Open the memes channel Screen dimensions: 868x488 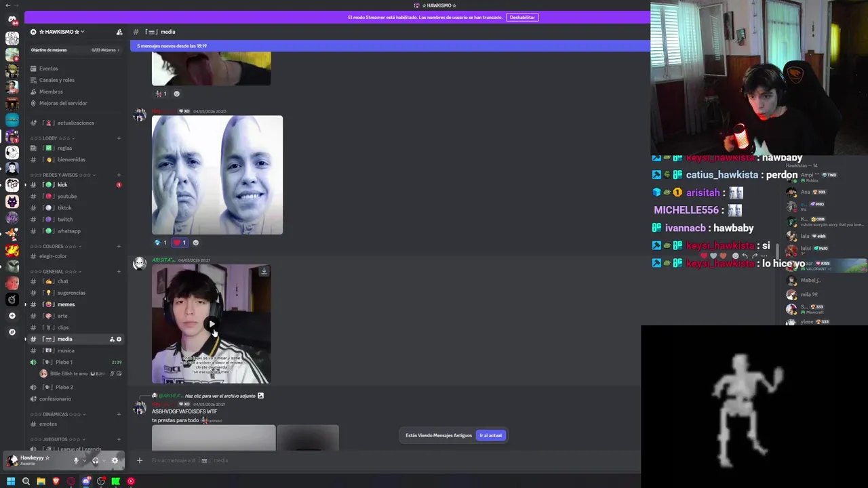pos(66,304)
